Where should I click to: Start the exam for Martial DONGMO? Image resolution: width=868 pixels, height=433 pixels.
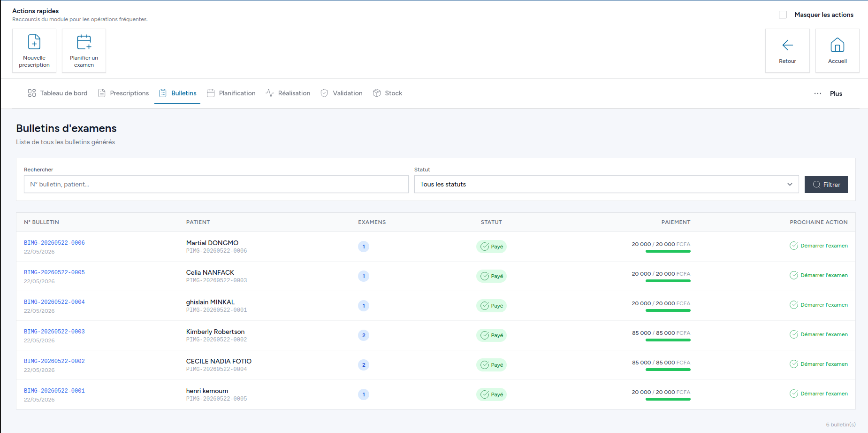(819, 246)
